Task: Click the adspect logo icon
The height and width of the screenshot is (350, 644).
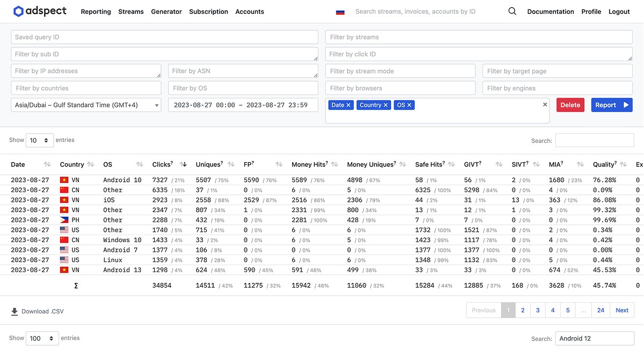Action: pyautogui.click(x=19, y=11)
